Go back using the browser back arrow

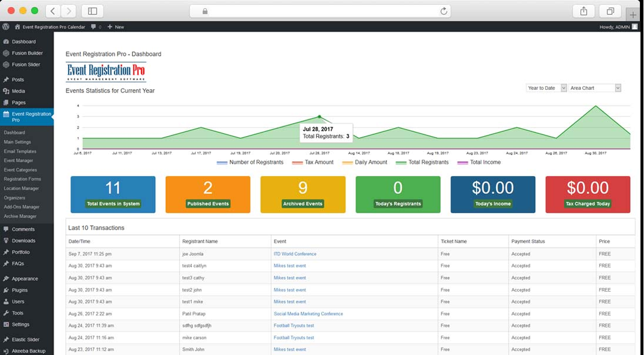pos(53,11)
